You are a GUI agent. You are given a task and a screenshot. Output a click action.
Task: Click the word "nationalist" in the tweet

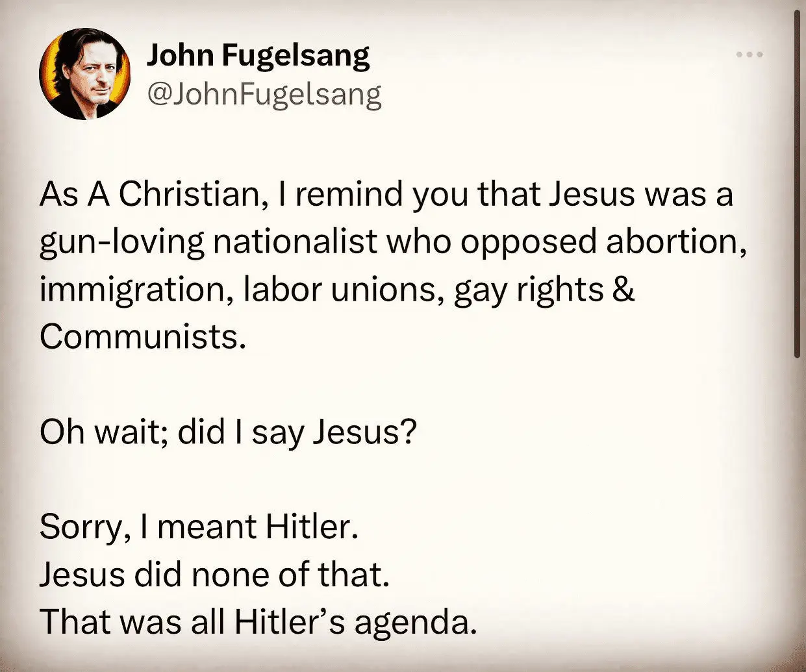(296, 242)
